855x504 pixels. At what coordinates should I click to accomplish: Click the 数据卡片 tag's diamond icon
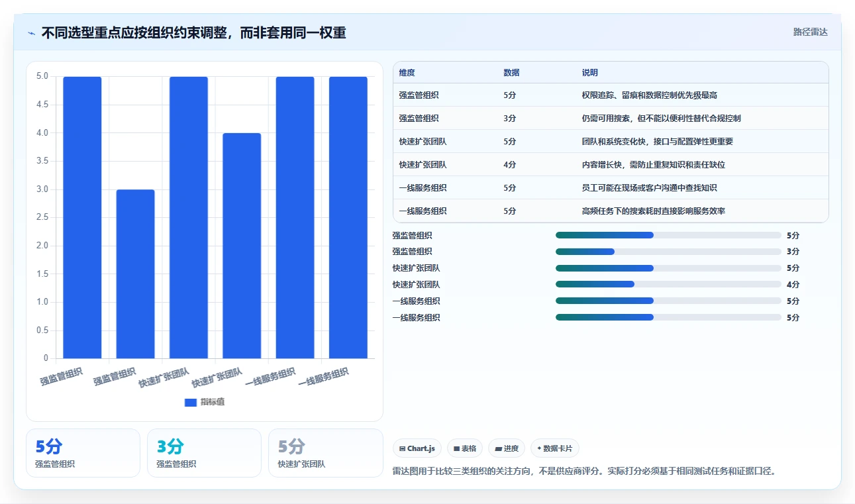(540, 449)
